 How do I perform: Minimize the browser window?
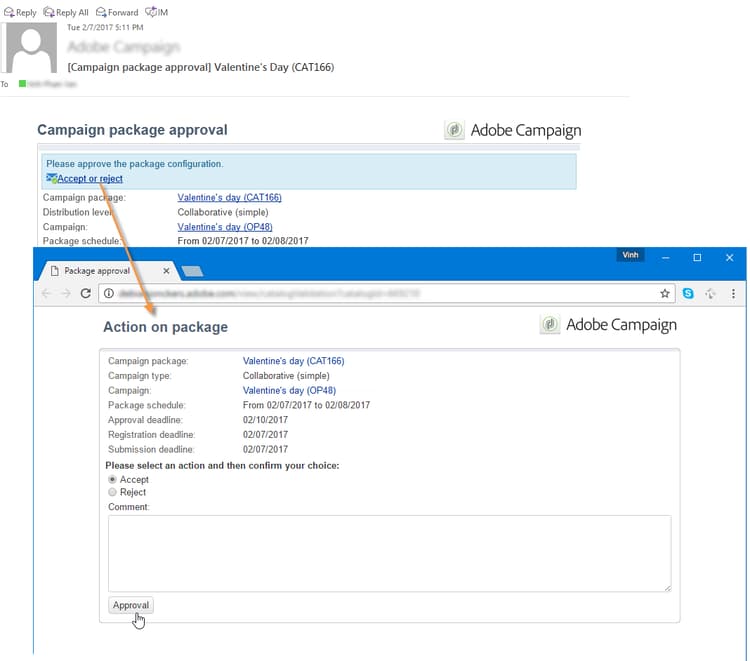(x=665, y=257)
